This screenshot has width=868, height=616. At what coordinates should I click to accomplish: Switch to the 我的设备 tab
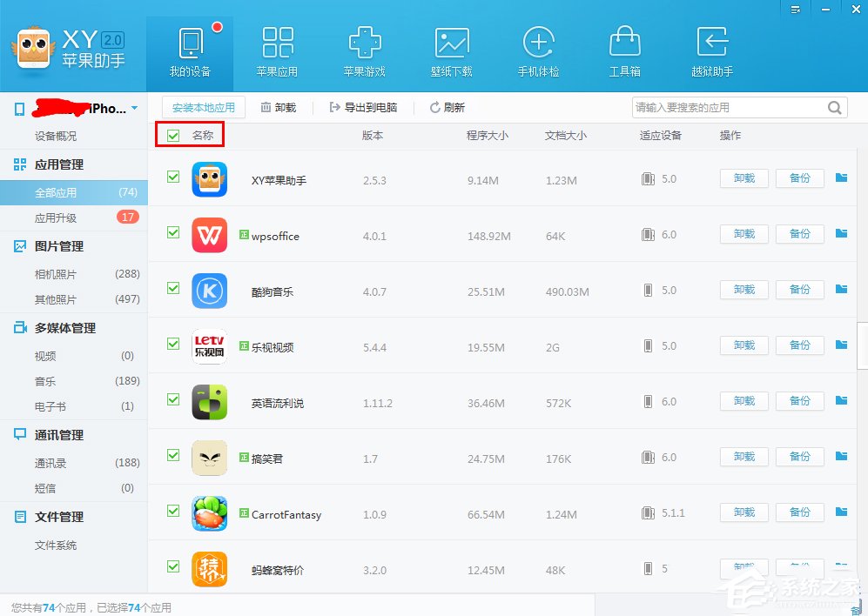190,50
